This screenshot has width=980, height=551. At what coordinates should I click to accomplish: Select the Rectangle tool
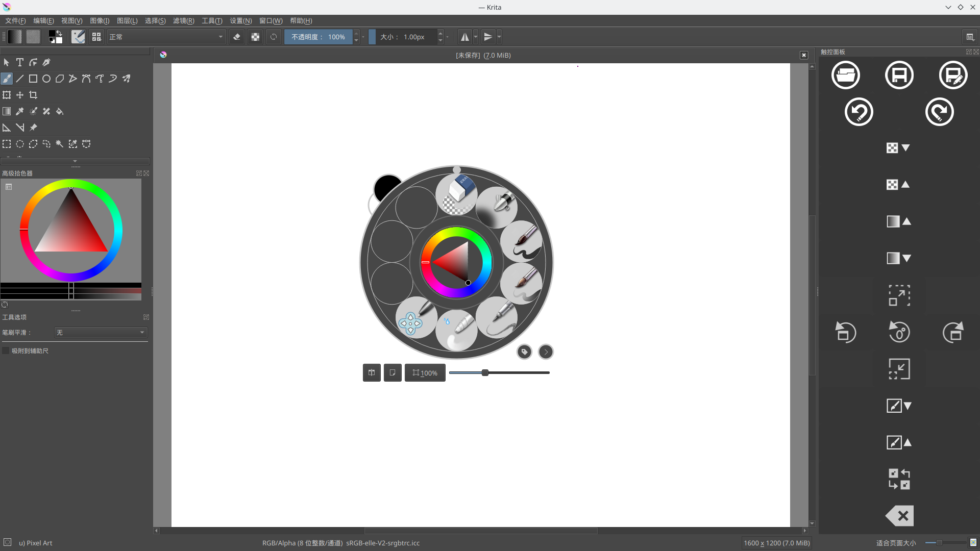33,79
